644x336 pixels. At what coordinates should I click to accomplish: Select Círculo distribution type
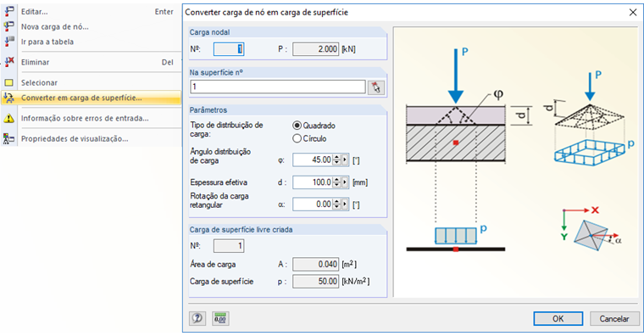click(297, 138)
